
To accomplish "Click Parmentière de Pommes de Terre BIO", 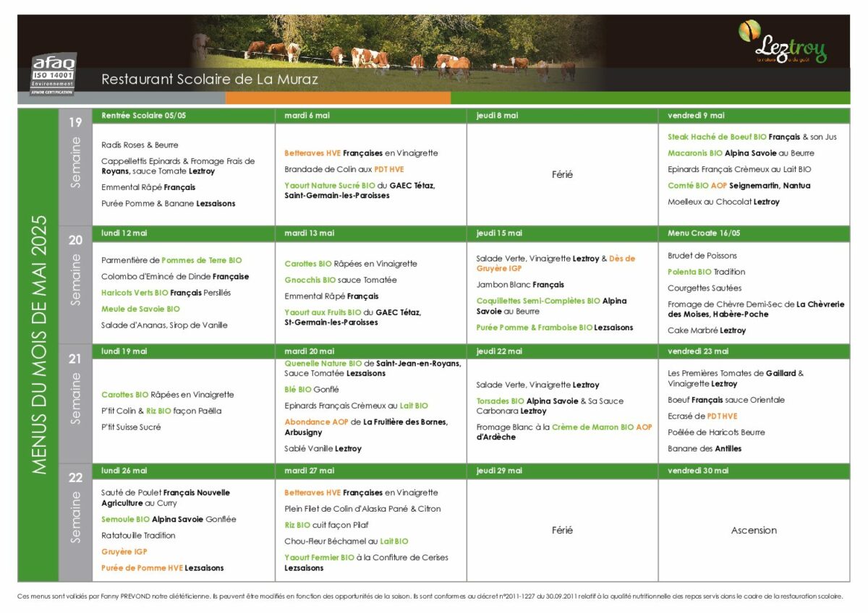I will coord(171,260).
